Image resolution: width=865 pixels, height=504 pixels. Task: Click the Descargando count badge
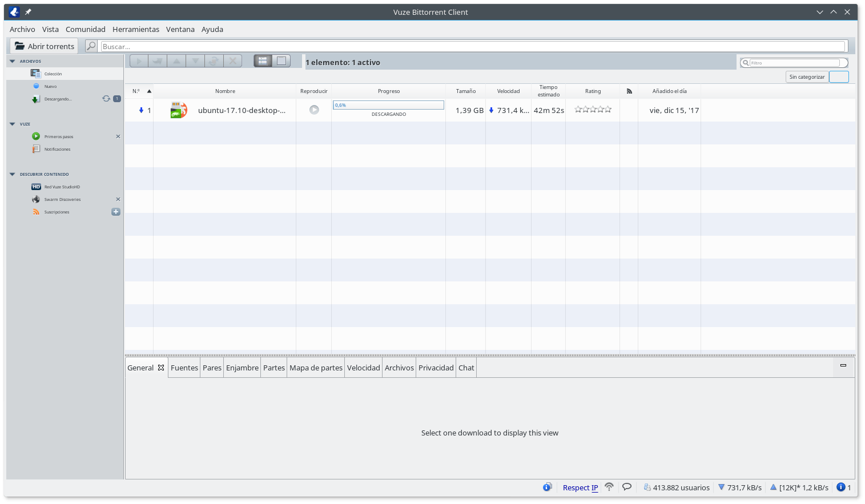[x=117, y=99]
